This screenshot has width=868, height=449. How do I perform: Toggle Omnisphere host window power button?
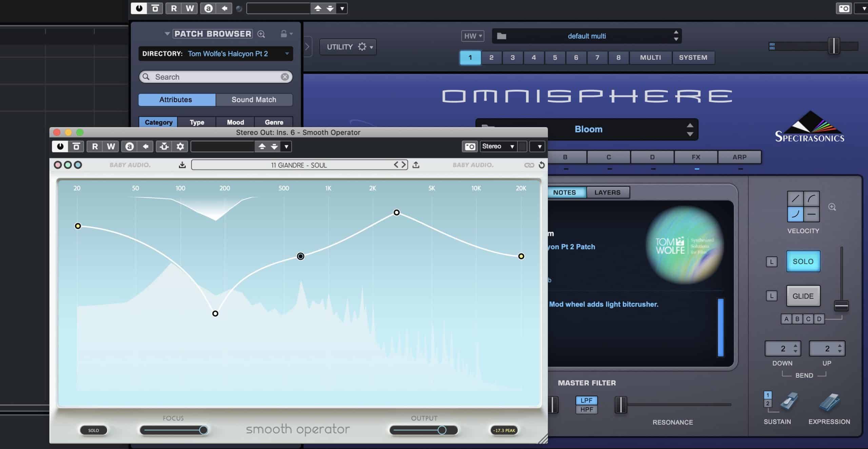(139, 8)
